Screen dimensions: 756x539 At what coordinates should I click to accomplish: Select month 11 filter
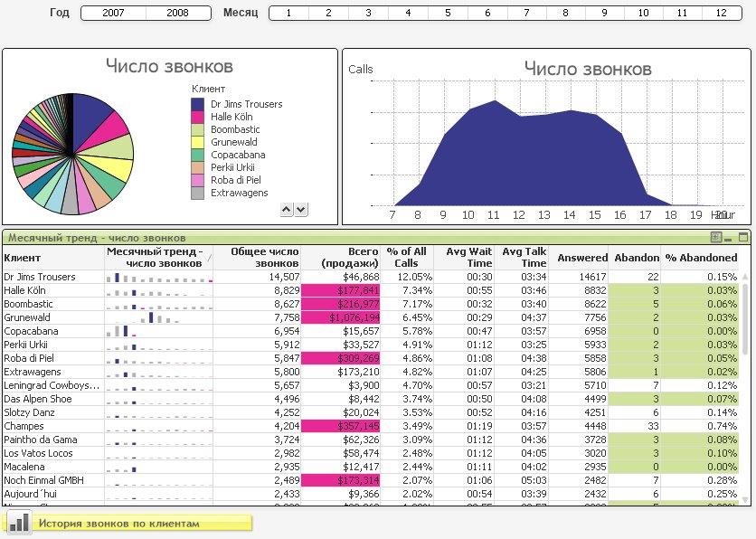[x=682, y=13]
